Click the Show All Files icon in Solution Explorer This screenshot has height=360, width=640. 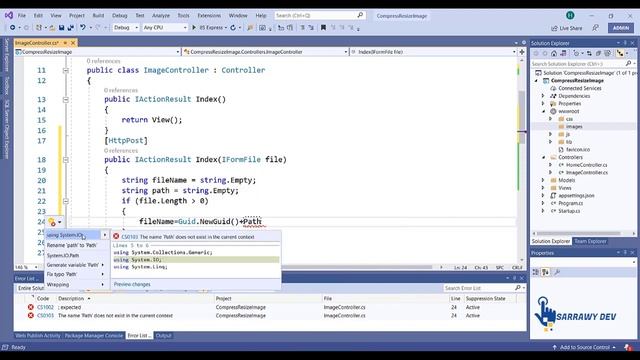pyautogui.click(x=608, y=53)
